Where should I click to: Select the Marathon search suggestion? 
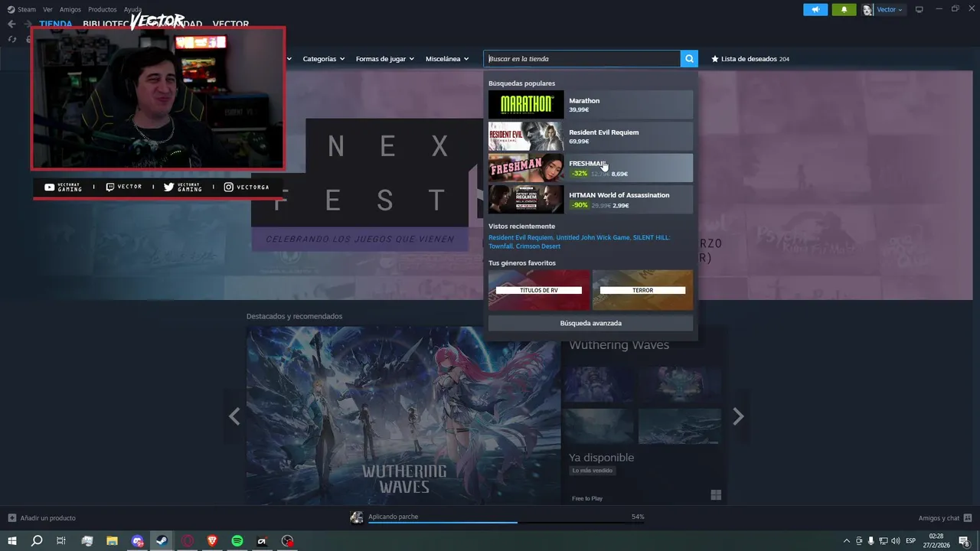point(590,105)
